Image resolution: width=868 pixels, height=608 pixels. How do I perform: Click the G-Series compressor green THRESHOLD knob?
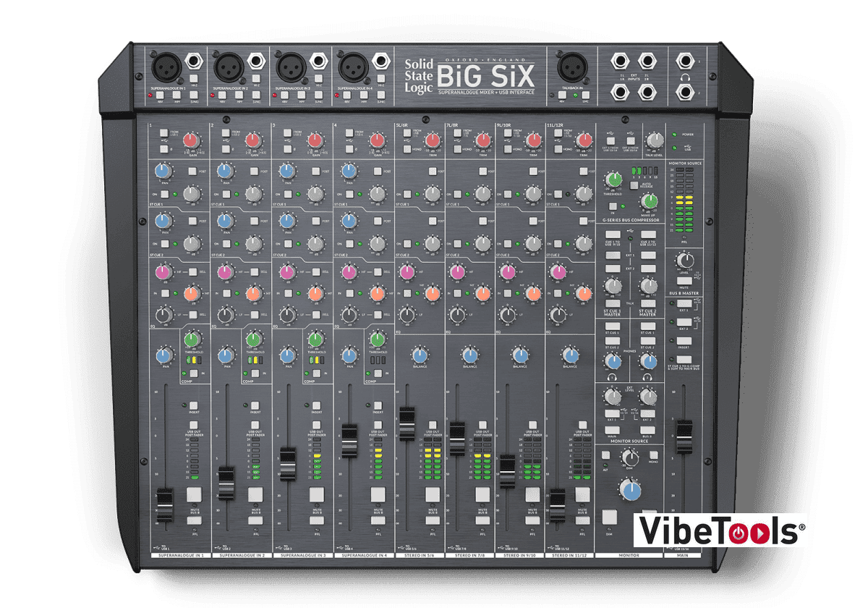click(x=615, y=179)
